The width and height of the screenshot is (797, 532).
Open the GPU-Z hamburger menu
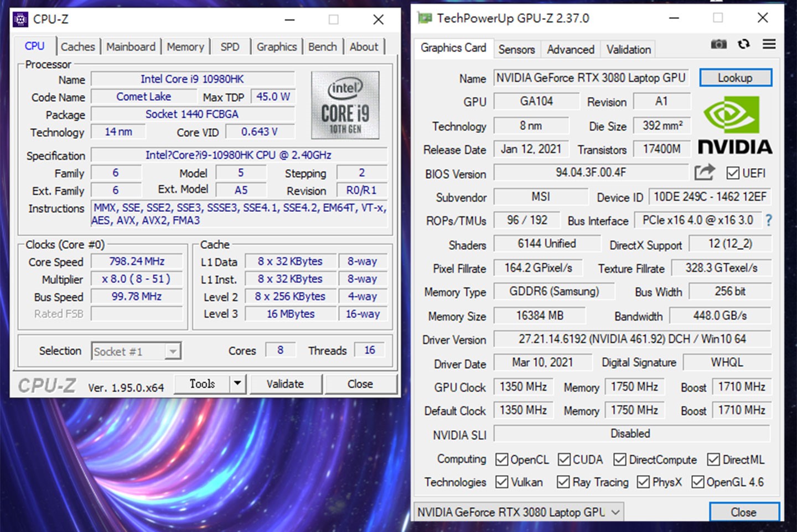click(x=769, y=44)
